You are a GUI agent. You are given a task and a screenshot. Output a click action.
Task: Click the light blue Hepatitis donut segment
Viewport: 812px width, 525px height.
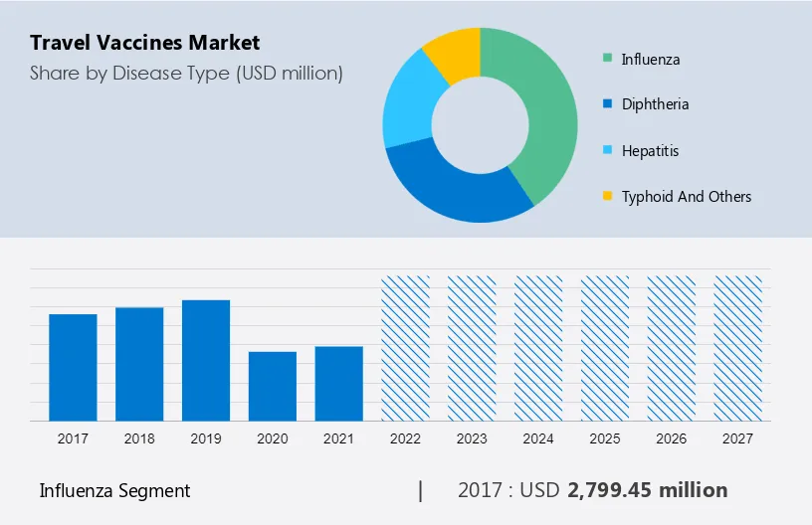pos(408,106)
